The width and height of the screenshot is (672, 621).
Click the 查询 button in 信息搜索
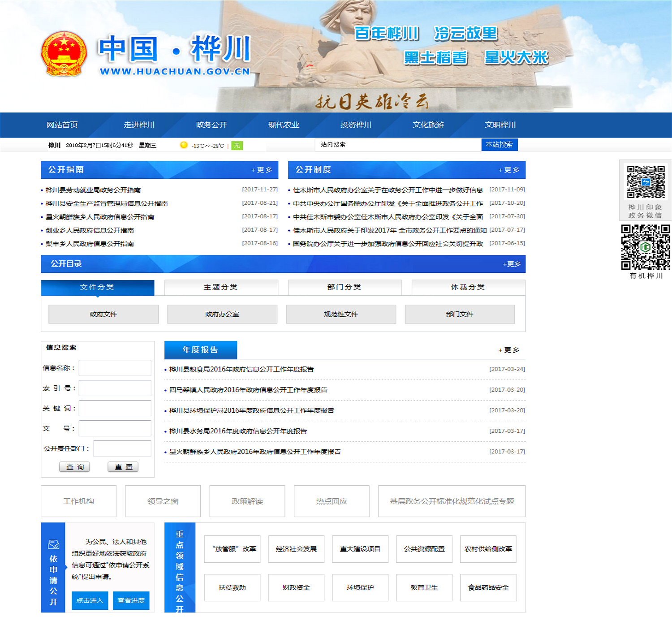pos(75,467)
